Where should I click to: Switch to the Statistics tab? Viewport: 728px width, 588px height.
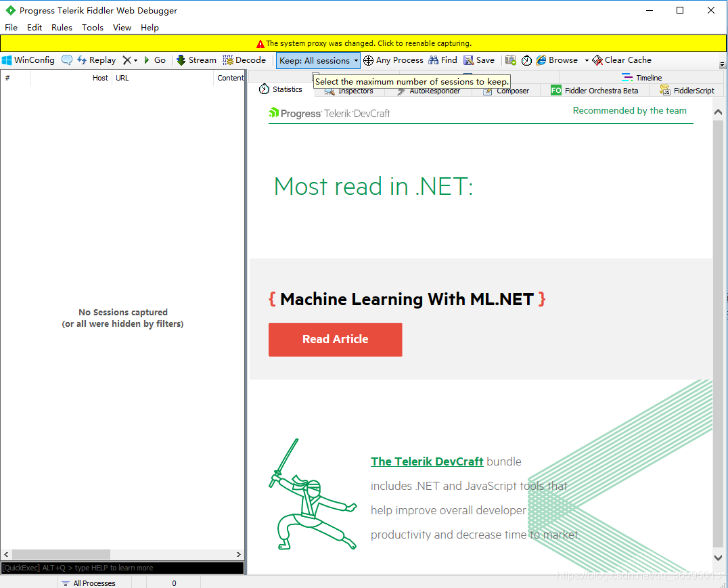click(281, 89)
